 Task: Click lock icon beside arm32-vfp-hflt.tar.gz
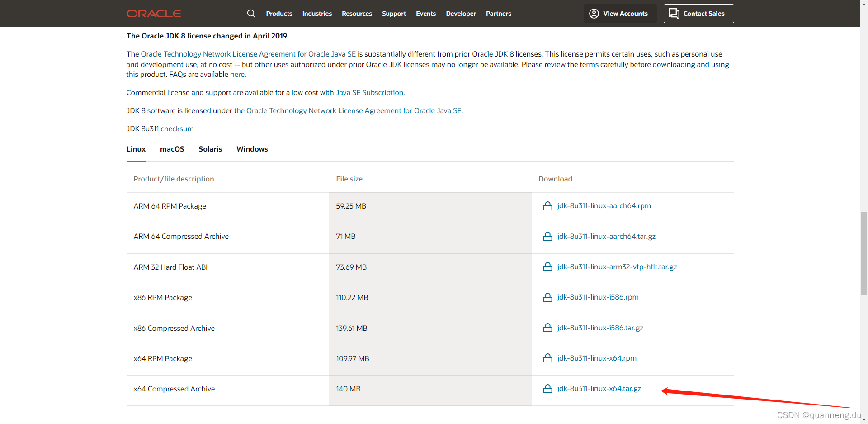pyautogui.click(x=547, y=267)
